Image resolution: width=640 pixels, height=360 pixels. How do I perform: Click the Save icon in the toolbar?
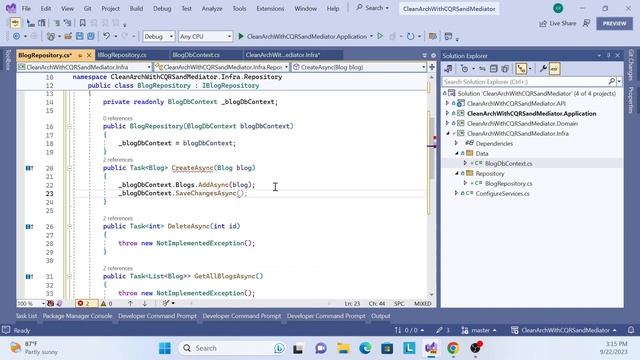coord(80,36)
